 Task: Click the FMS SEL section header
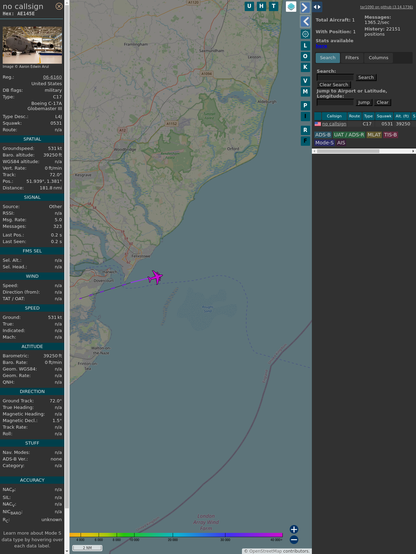coord(32,251)
